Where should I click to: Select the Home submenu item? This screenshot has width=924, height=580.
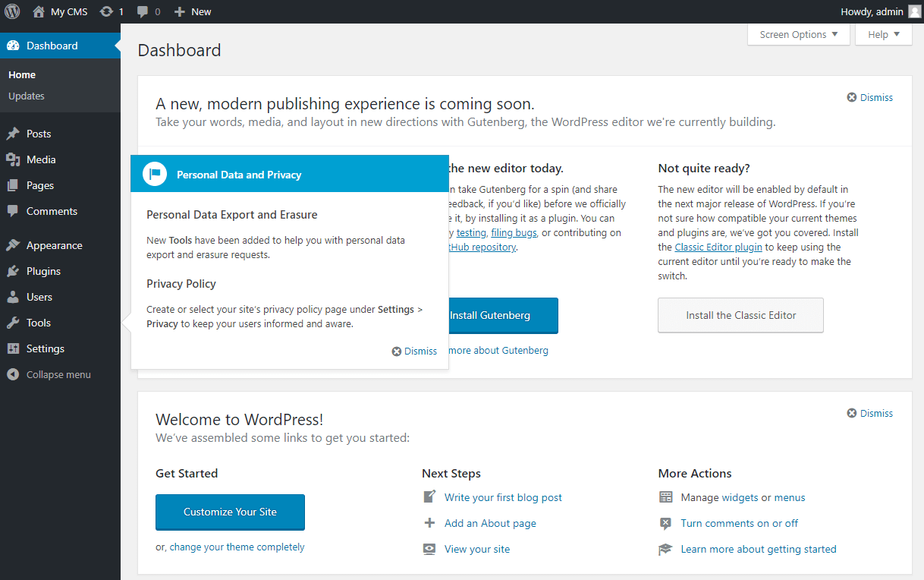pyautogui.click(x=22, y=74)
